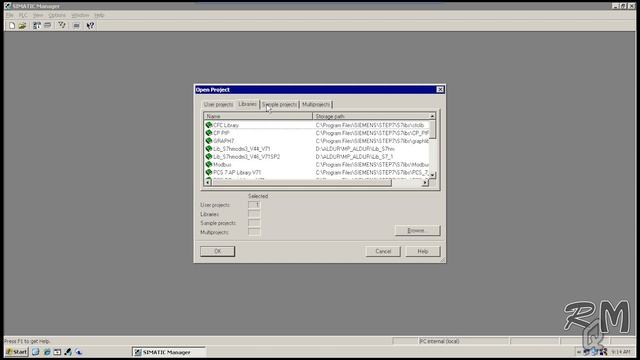Click the filter toolbar icon
This screenshot has width=640, height=360.
point(62,25)
